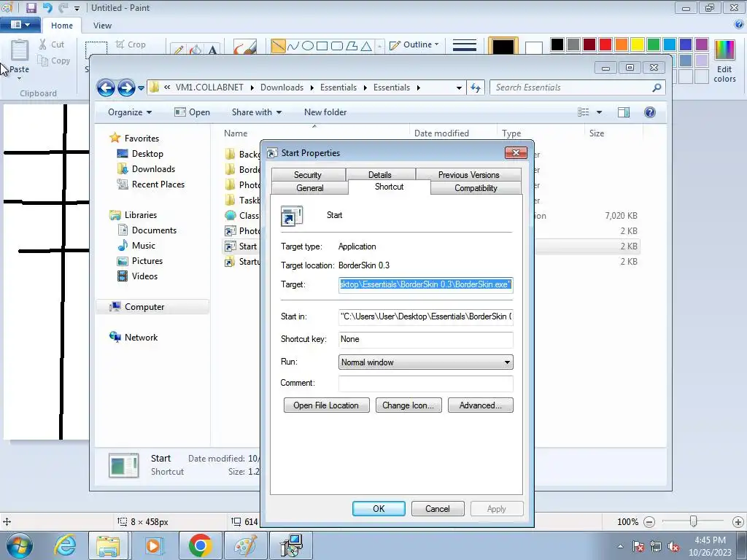Open the General tab in Start Properties
The height and width of the screenshot is (560, 747).
[309, 188]
